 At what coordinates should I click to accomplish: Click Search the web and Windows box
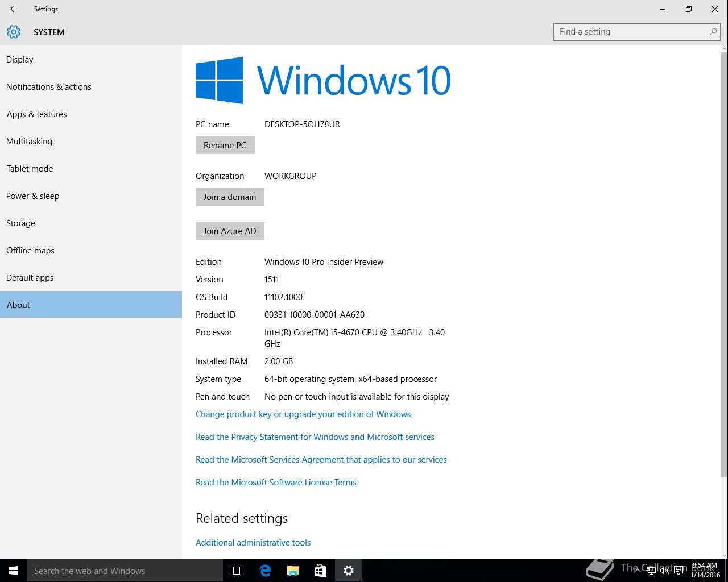(x=125, y=571)
